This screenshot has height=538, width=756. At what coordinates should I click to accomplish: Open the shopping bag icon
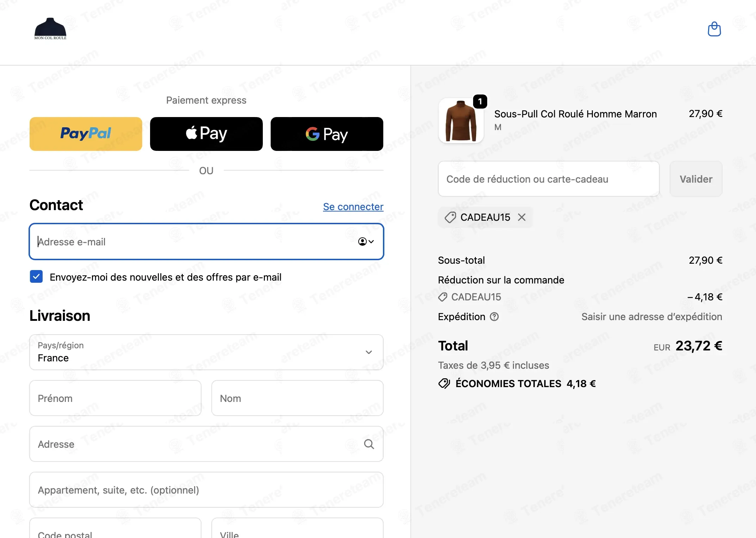[x=714, y=29]
